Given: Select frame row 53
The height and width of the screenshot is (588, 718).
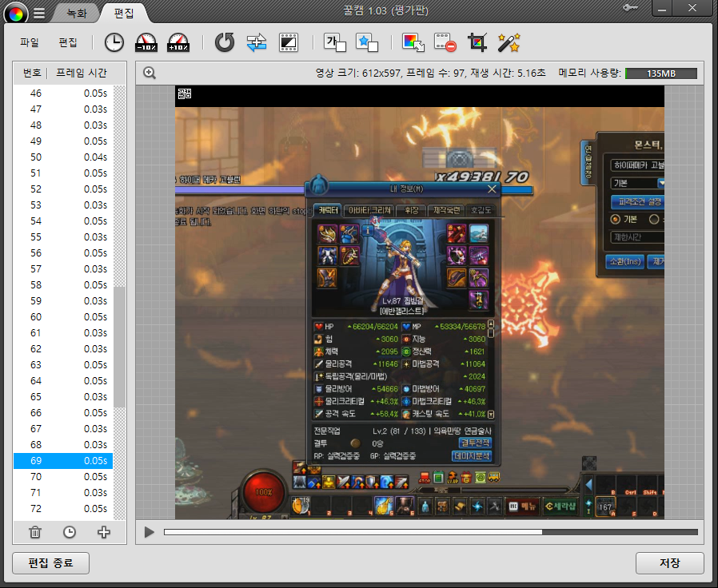Looking at the screenshot, I should click(x=63, y=205).
